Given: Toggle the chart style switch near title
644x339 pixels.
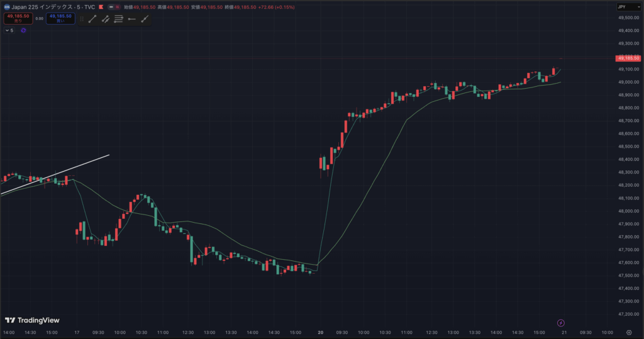Looking at the screenshot, I should click(114, 7).
